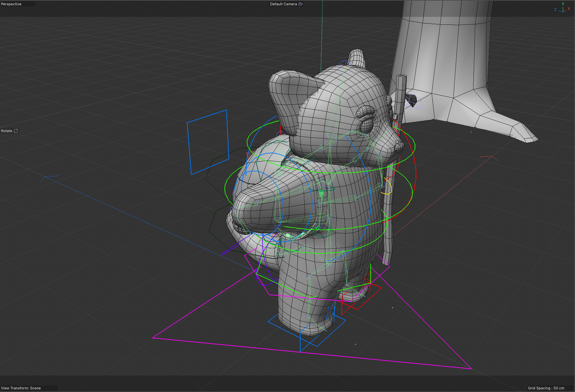Click the green Y axis in the orientation gizmo
Image resolution: width=575 pixels, height=392 pixels.
pos(563,4)
